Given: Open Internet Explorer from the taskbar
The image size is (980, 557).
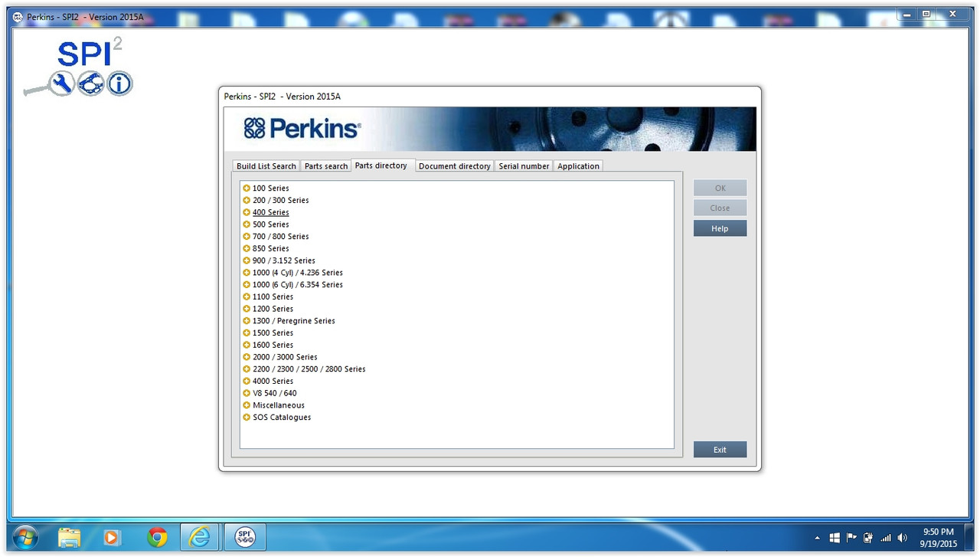Looking at the screenshot, I should click(200, 537).
